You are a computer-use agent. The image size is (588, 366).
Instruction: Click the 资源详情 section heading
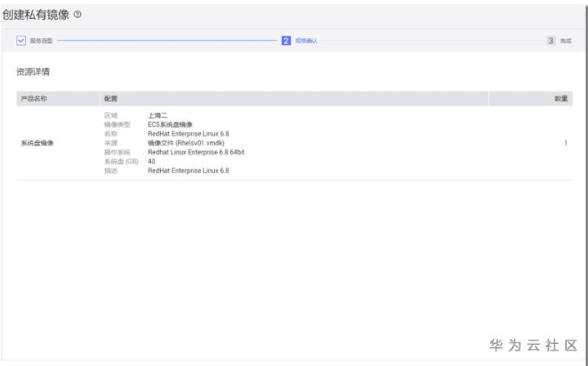[33, 72]
